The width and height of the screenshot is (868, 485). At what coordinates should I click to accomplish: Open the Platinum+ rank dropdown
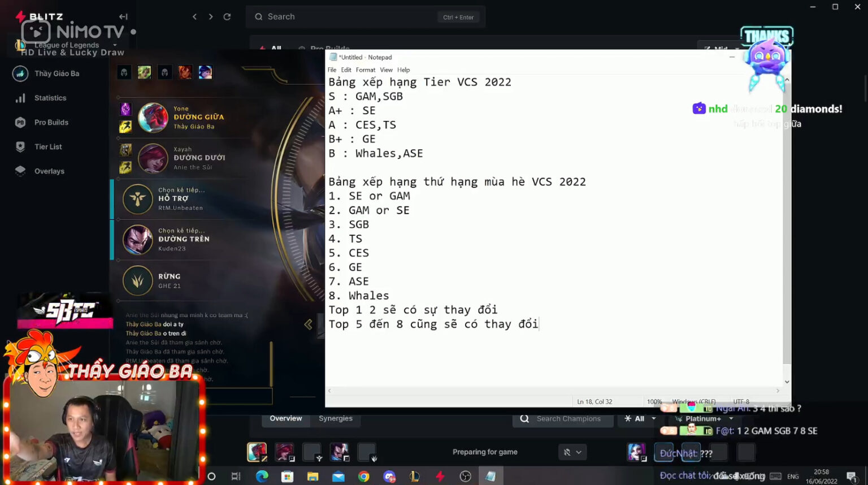click(x=704, y=419)
